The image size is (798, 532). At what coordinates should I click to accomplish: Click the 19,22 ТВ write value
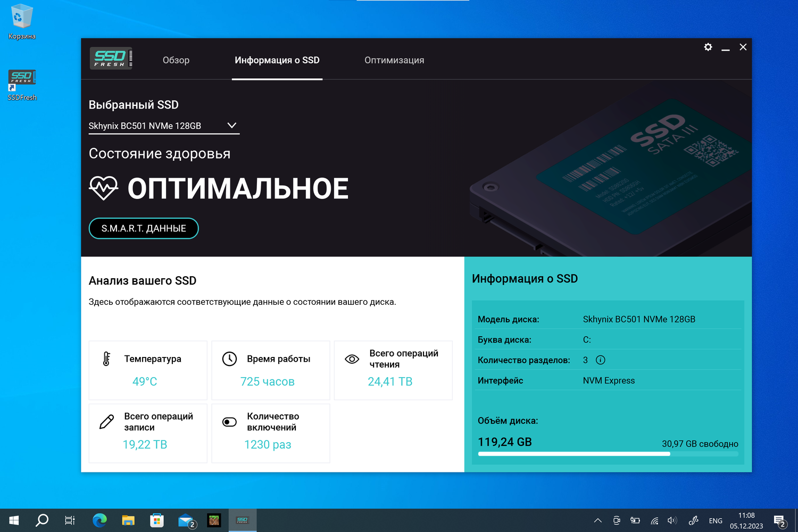click(x=145, y=445)
